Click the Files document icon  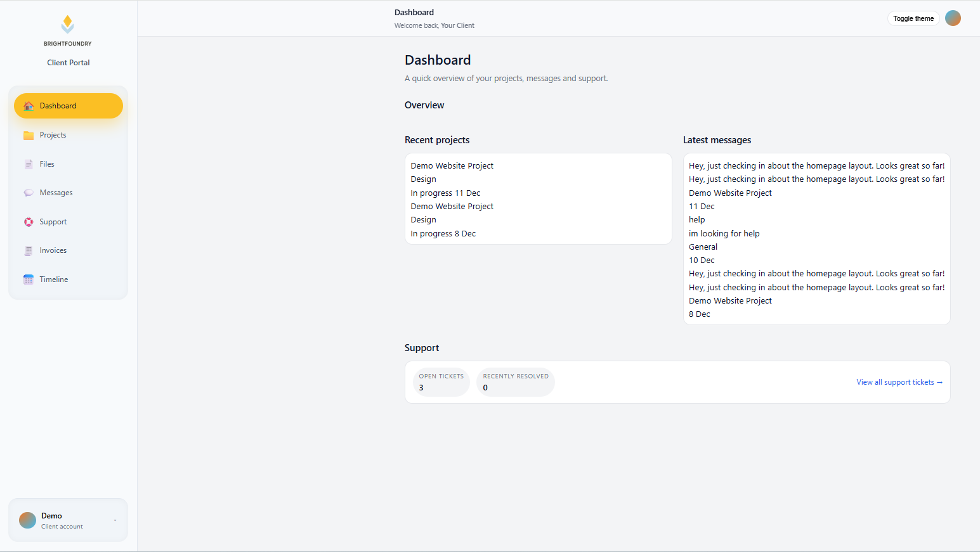click(29, 164)
